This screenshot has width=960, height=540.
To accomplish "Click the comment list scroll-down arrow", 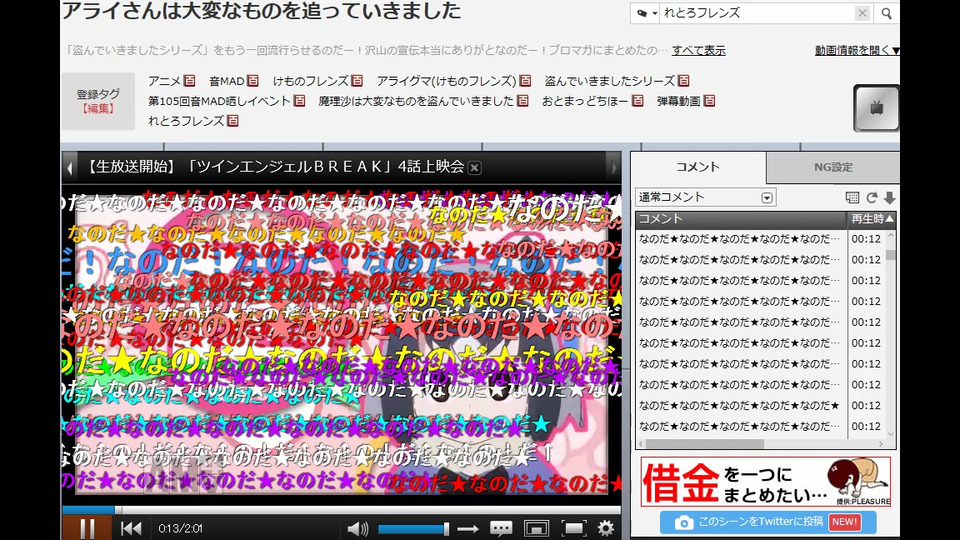I will tap(891, 433).
